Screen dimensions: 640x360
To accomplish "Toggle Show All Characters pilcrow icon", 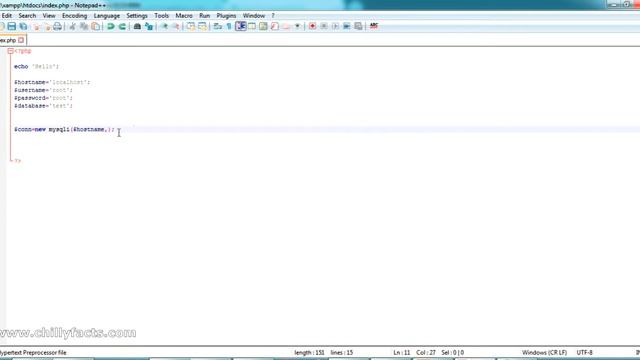I will click(x=229, y=27).
